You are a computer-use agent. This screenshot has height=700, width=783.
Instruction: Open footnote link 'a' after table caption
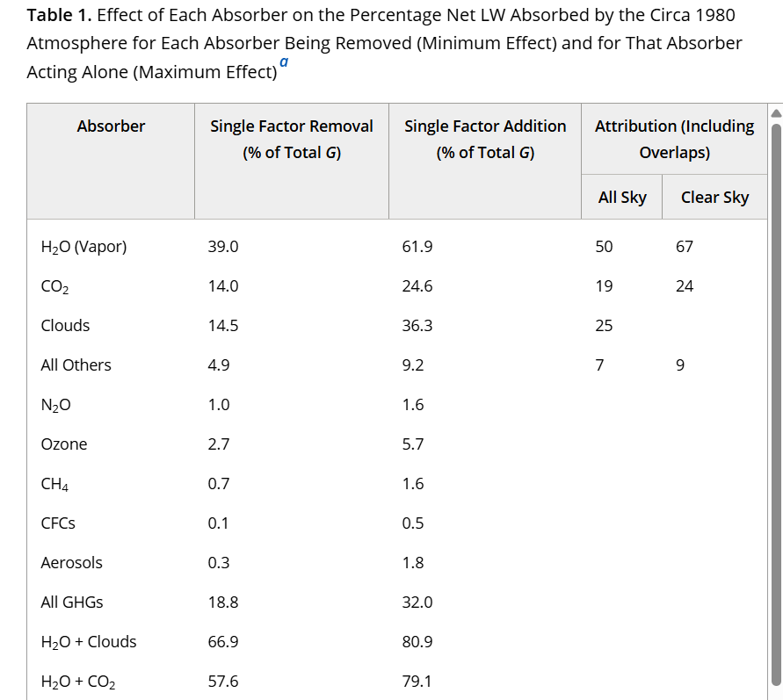click(284, 61)
